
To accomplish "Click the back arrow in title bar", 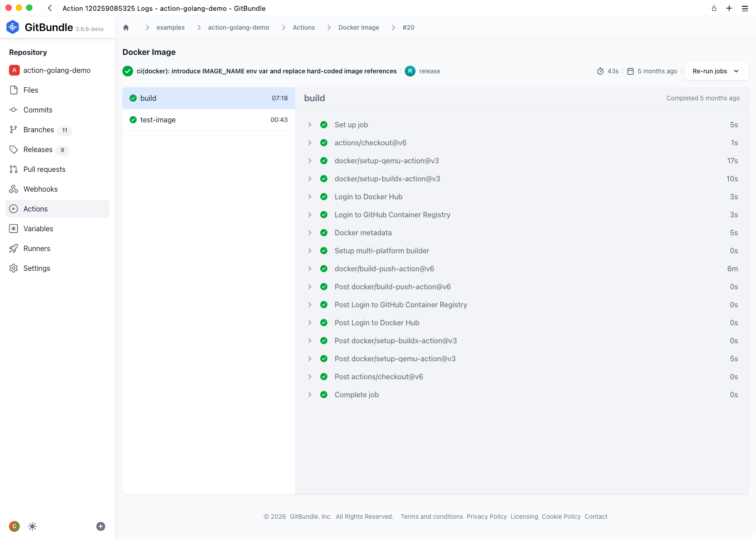I will (x=50, y=8).
